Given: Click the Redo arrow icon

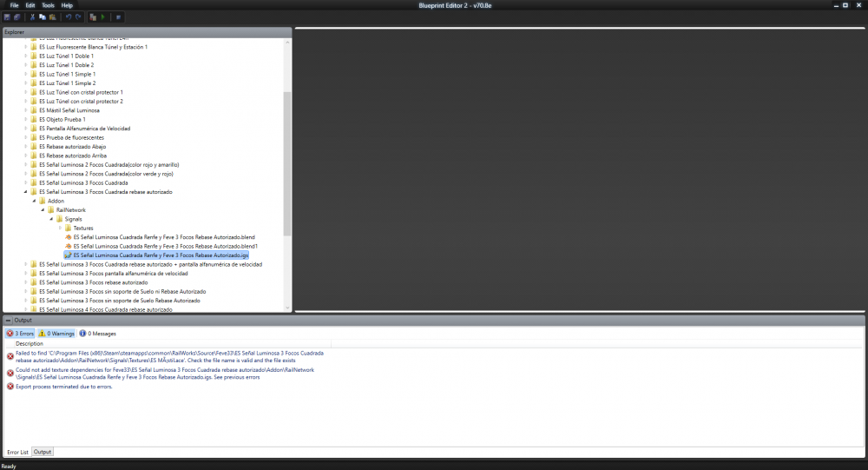Looking at the screenshot, I should pyautogui.click(x=79, y=17).
